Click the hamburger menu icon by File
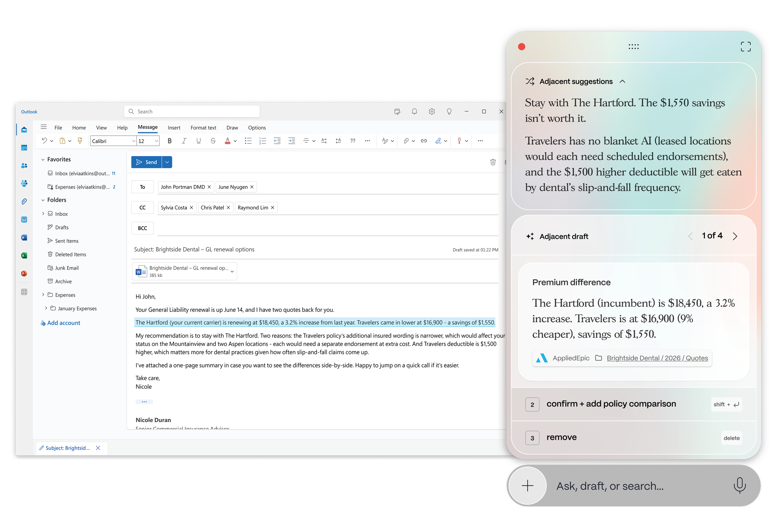 [x=44, y=127]
